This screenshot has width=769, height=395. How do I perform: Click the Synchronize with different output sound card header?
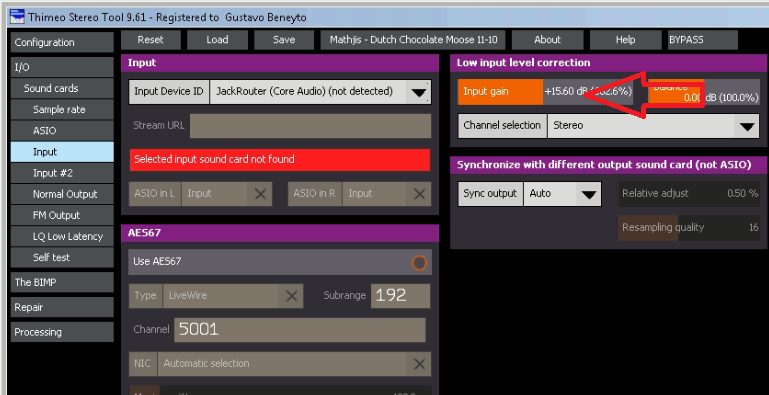608,165
